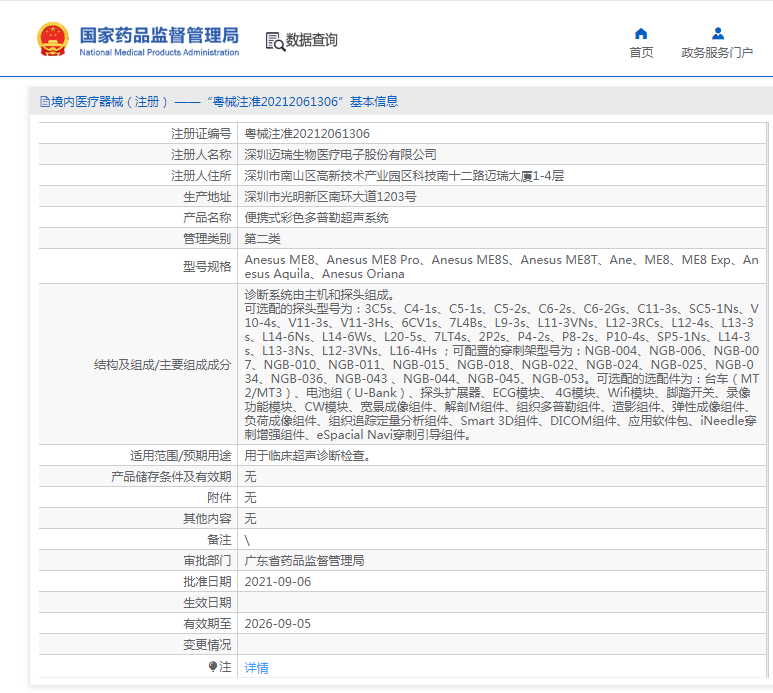Click 无 in the 附件 row
Image resolution: width=773 pixels, height=693 pixels.
point(250,498)
